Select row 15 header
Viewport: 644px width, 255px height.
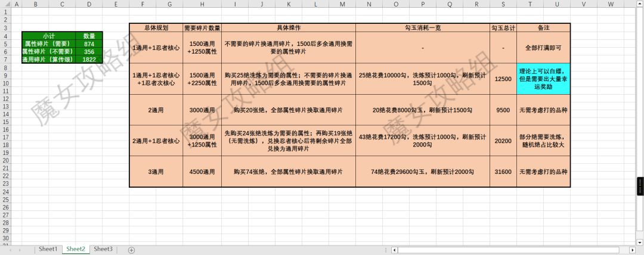5,122
